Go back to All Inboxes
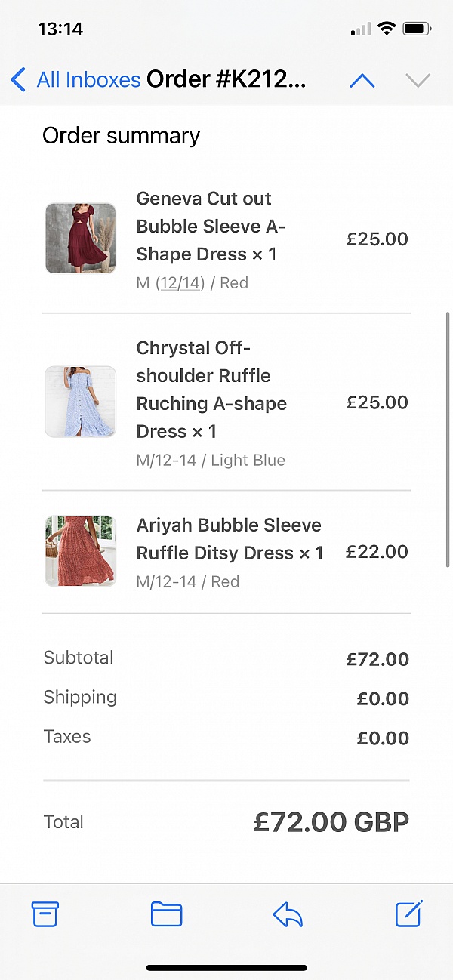 pos(88,79)
